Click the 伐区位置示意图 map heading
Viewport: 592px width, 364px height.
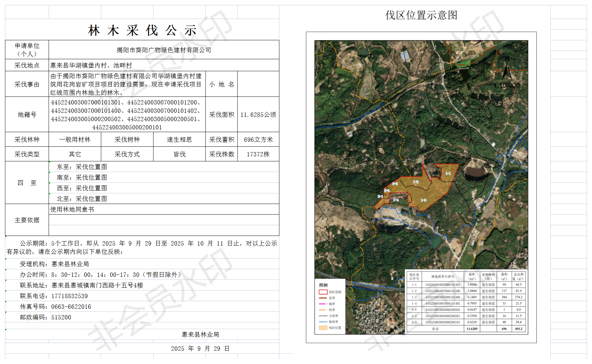click(x=421, y=15)
